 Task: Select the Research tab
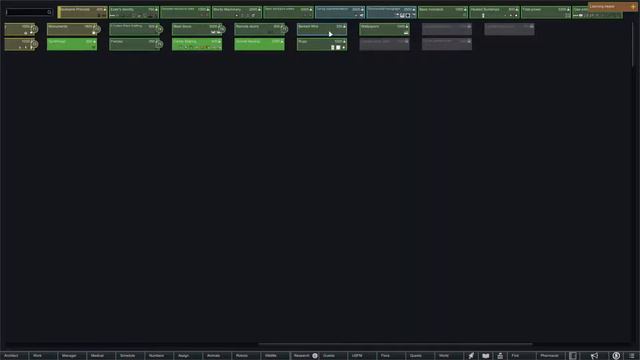pos(304,356)
